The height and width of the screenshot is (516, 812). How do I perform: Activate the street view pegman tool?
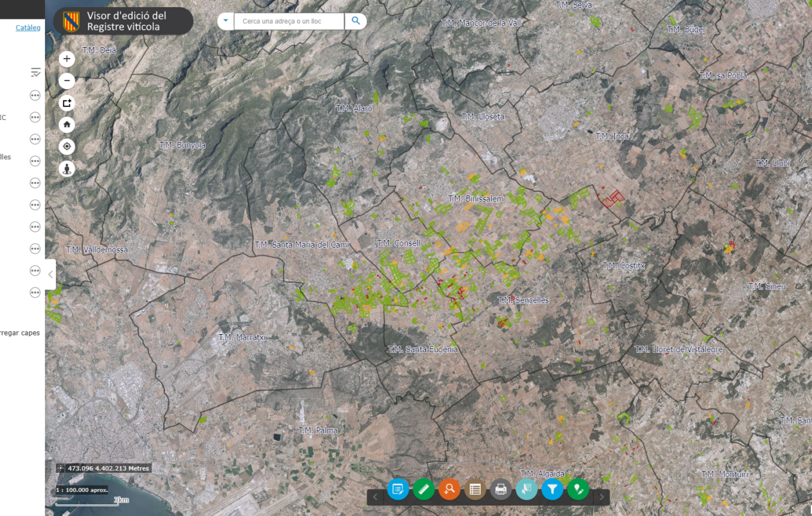[67, 168]
